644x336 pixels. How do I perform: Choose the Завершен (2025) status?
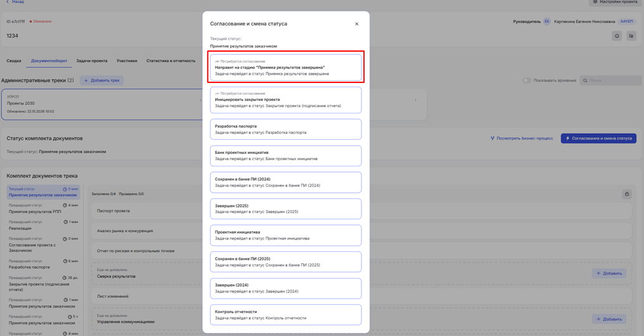tap(286, 209)
